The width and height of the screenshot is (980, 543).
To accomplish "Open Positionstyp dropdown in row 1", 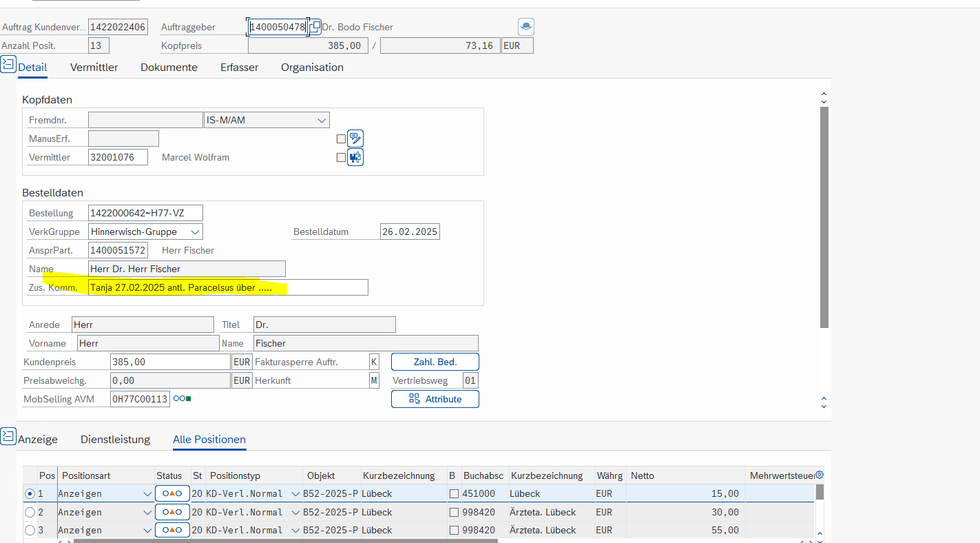I will tap(295, 493).
